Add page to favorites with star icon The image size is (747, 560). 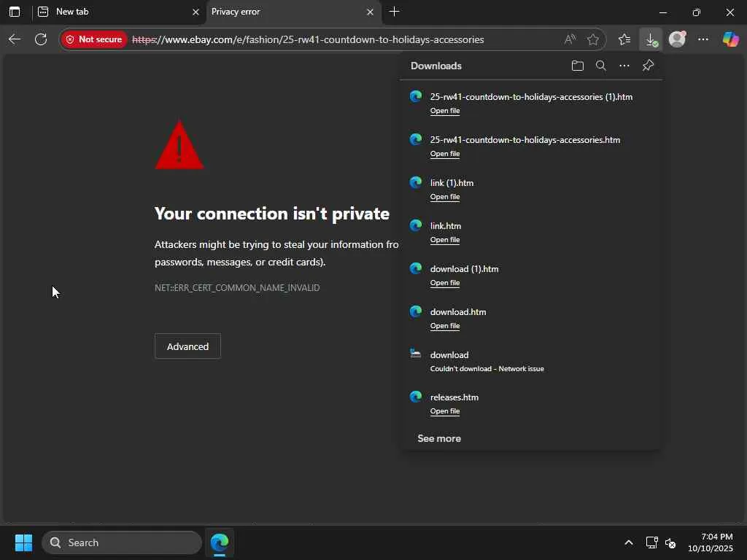(592, 39)
